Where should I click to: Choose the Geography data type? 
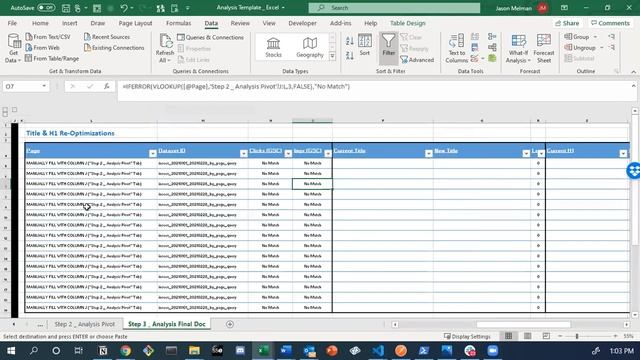(310, 47)
